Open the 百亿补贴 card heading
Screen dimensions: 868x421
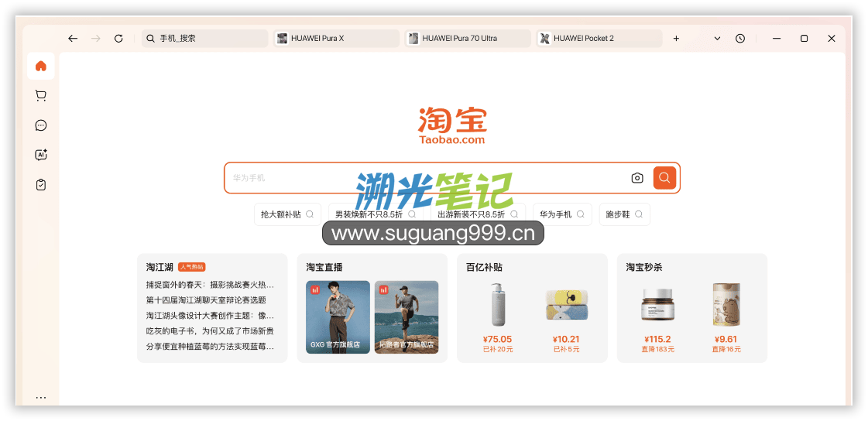coord(485,267)
